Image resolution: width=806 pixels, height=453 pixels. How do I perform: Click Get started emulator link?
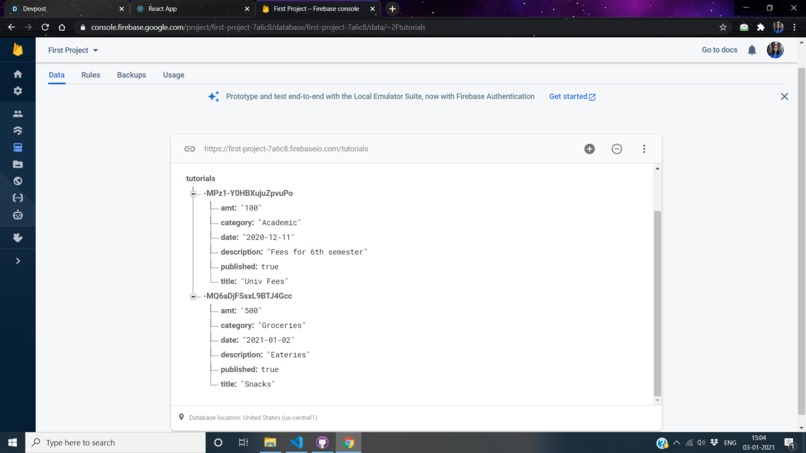pyautogui.click(x=572, y=97)
